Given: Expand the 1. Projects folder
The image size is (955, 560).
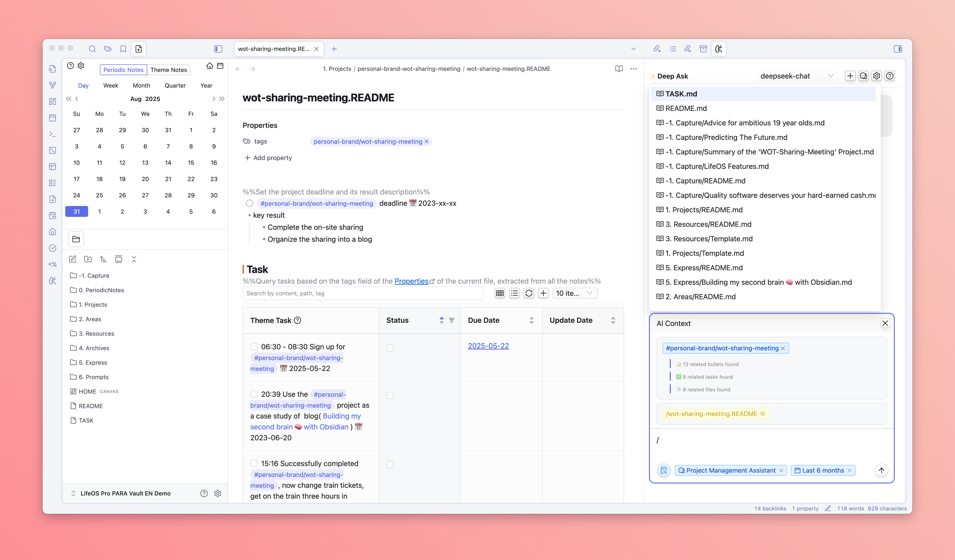Looking at the screenshot, I should pyautogui.click(x=93, y=304).
